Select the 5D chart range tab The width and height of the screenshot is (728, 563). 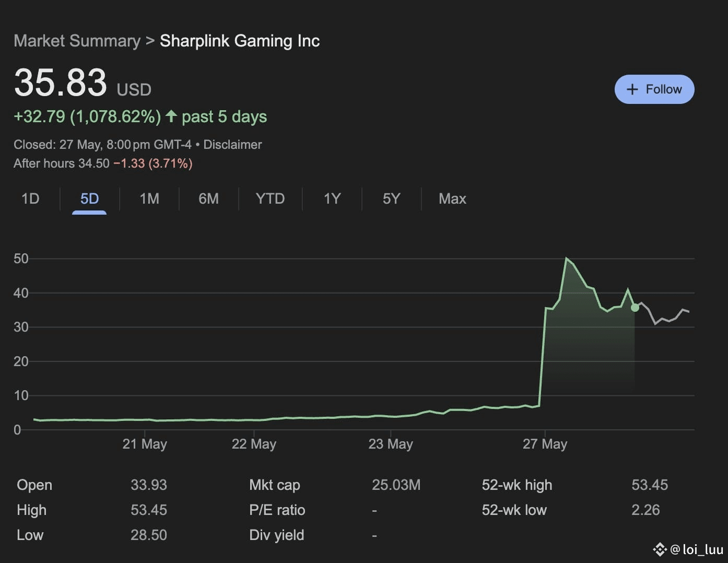[x=89, y=198]
